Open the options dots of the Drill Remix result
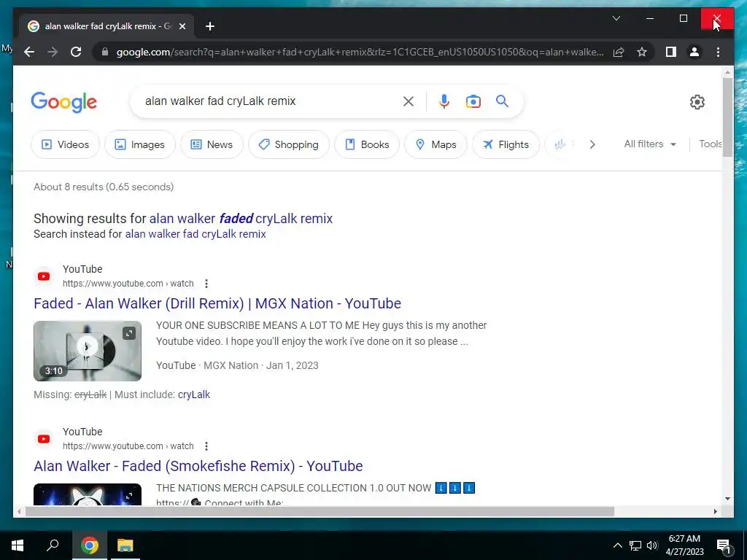Screen dimensions: 747x560 point(206,284)
